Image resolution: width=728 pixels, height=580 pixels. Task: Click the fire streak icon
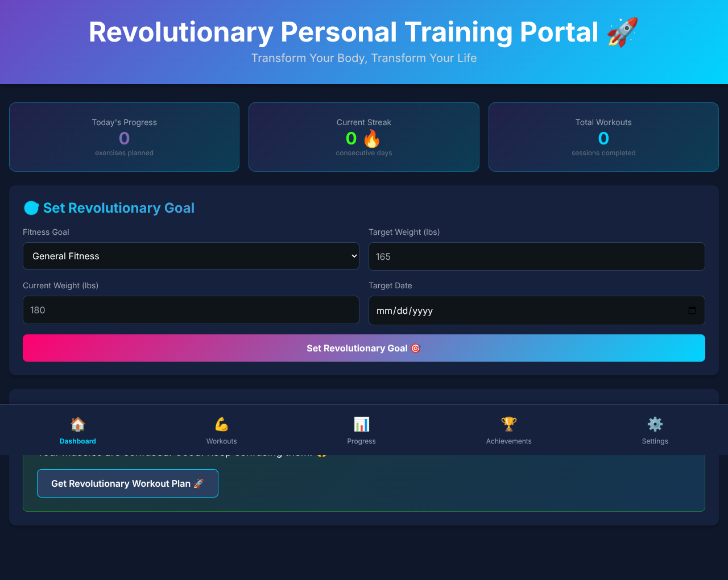373,138
